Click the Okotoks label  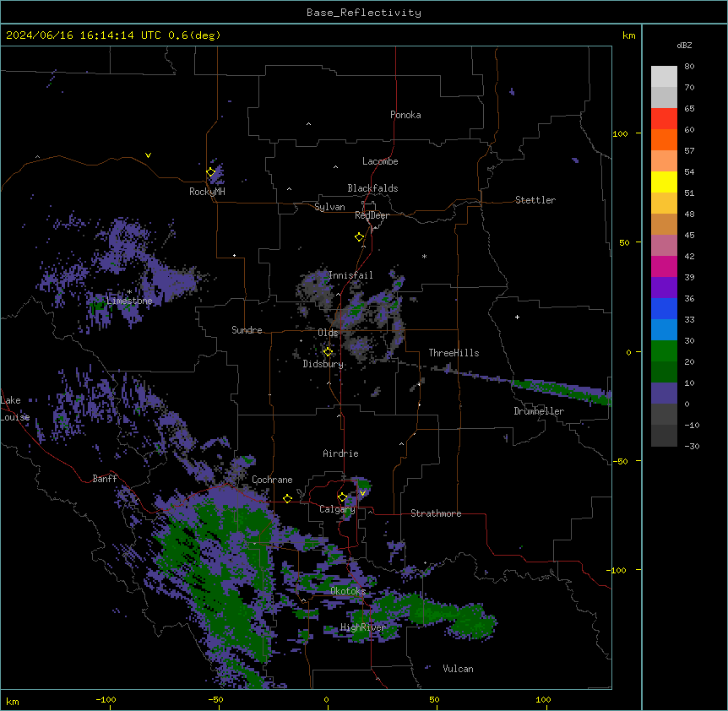coord(348,591)
